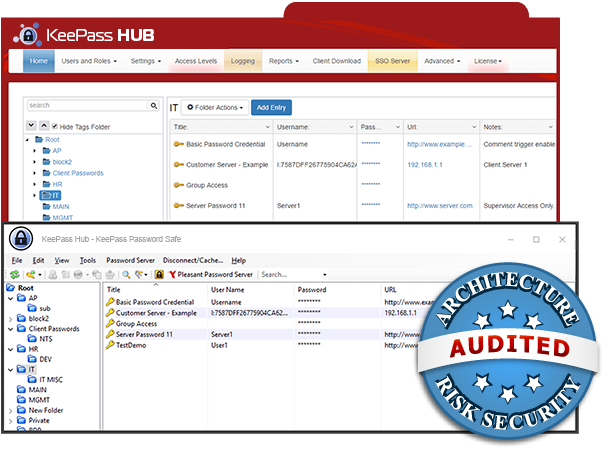Click the key icon beside web row Customer Server - Example

[178, 165]
